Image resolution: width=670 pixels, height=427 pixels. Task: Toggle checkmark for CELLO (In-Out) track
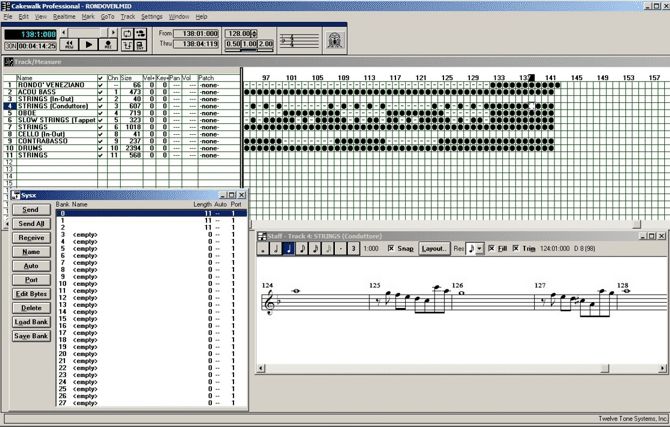pyautogui.click(x=100, y=134)
